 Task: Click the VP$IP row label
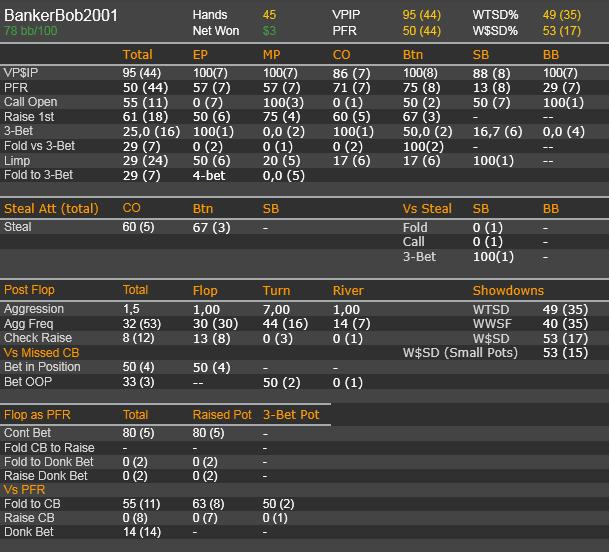(21, 73)
